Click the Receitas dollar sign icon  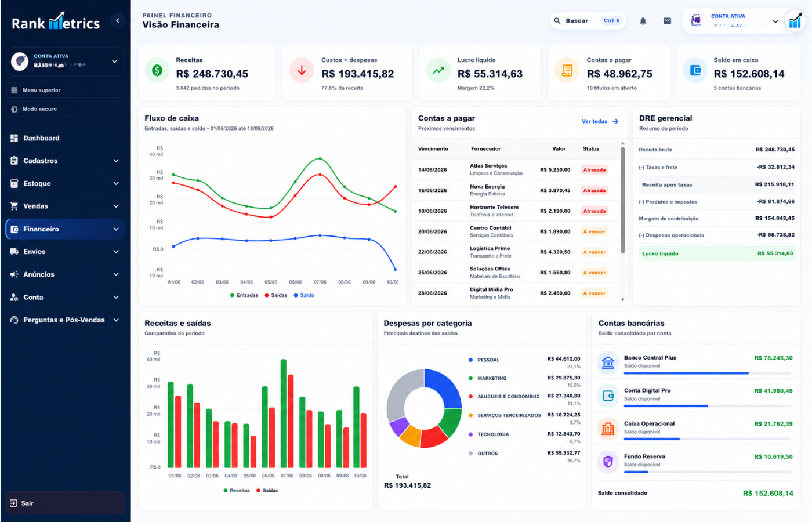pyautogui.click(x=157, y=71)
